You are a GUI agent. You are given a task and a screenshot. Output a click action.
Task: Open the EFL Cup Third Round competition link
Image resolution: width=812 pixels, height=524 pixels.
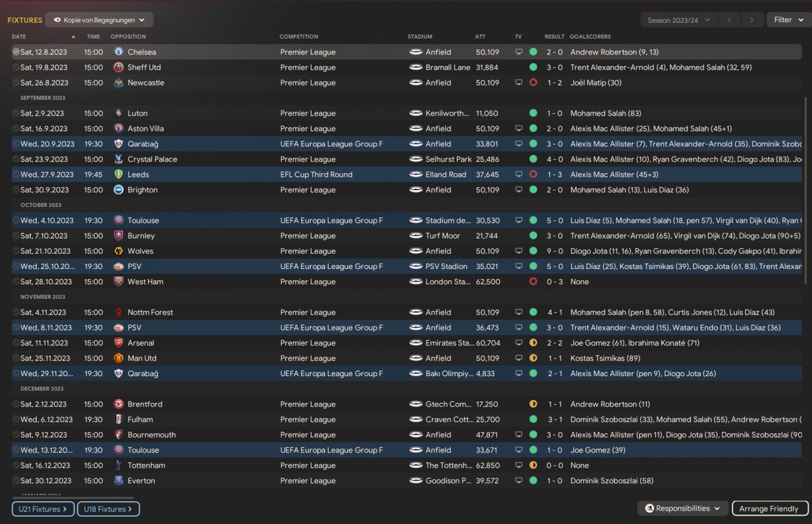tap(317, 174)
